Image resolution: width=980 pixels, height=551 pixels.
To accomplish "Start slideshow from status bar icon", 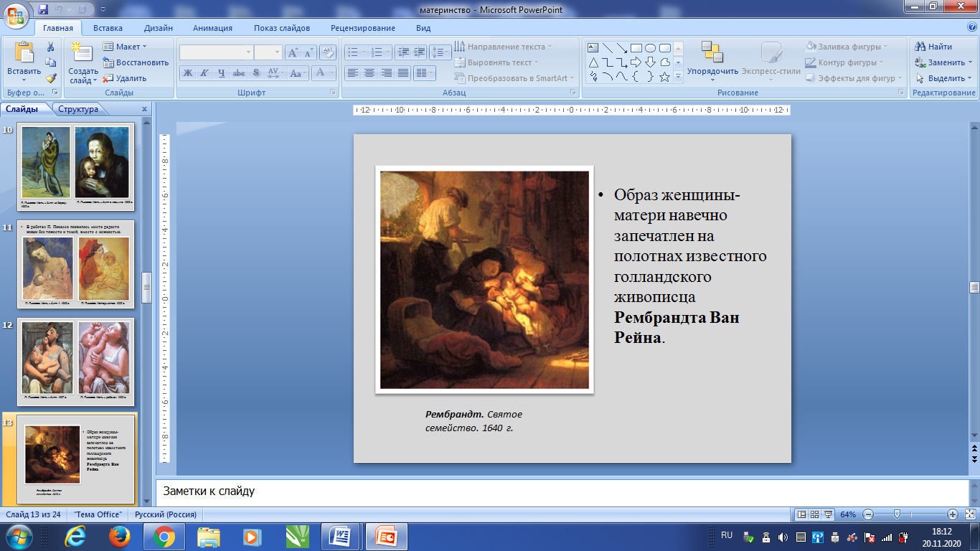I will pyautogui.click(x=828, y=514).
